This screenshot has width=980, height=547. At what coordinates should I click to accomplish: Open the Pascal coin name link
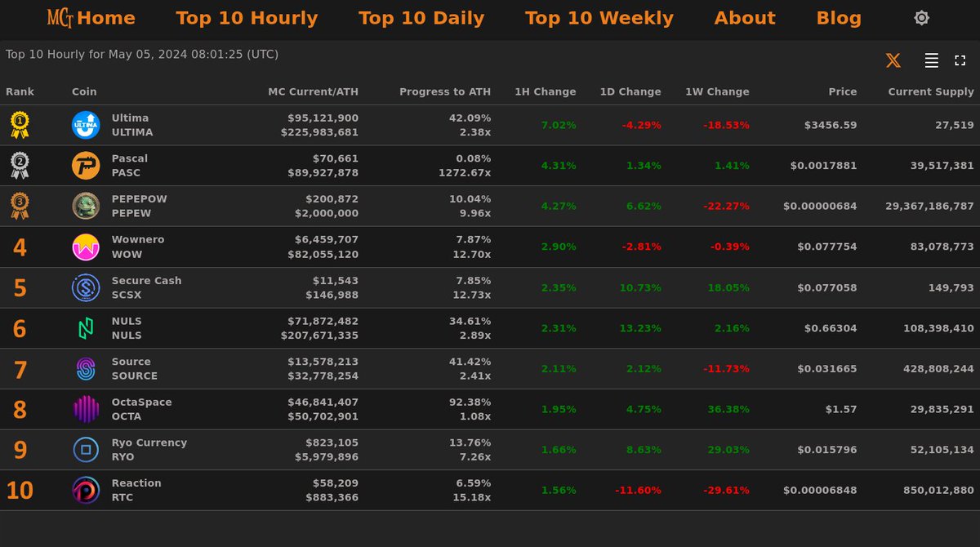tap(130, 158)
